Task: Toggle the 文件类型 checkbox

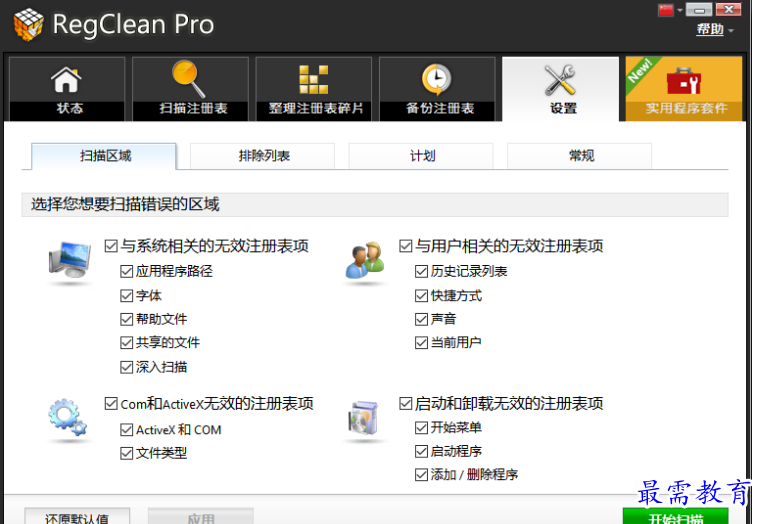Action: [126, 453]
